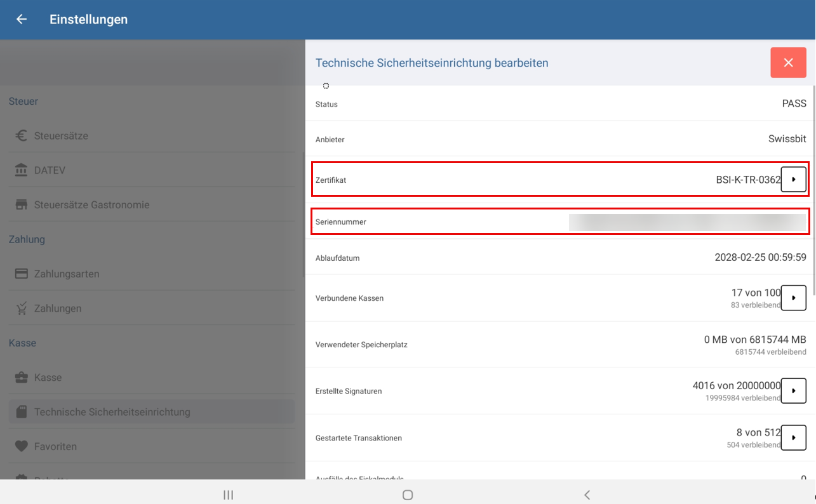Click the card icon beside Zahlungsarten
Image resolution: width=816 pixels, height=504 pixels.
tap(21, 274)
